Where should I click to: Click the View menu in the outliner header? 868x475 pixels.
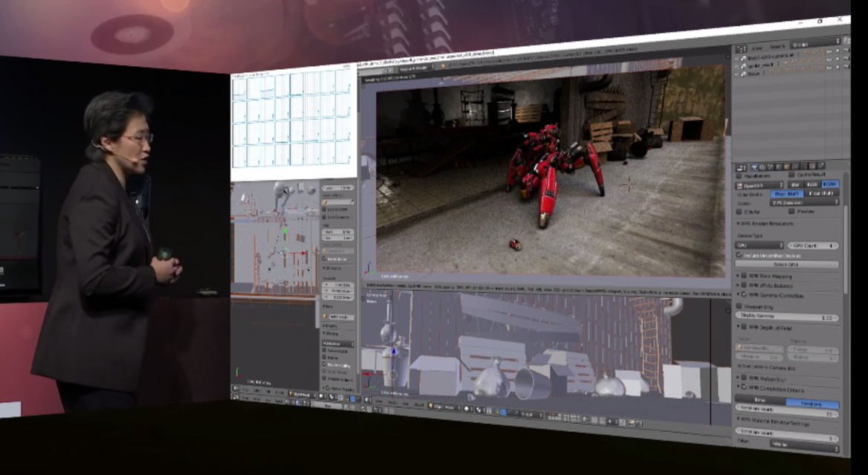pos(757,49)
